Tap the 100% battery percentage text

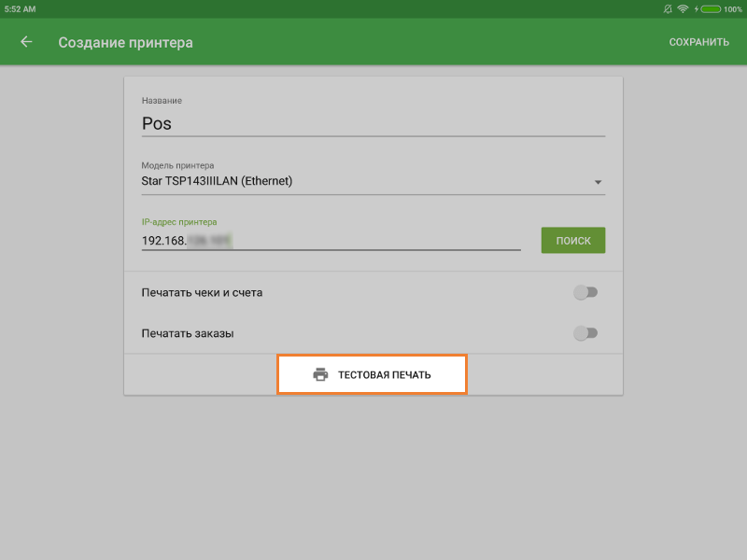coord(732,8)
